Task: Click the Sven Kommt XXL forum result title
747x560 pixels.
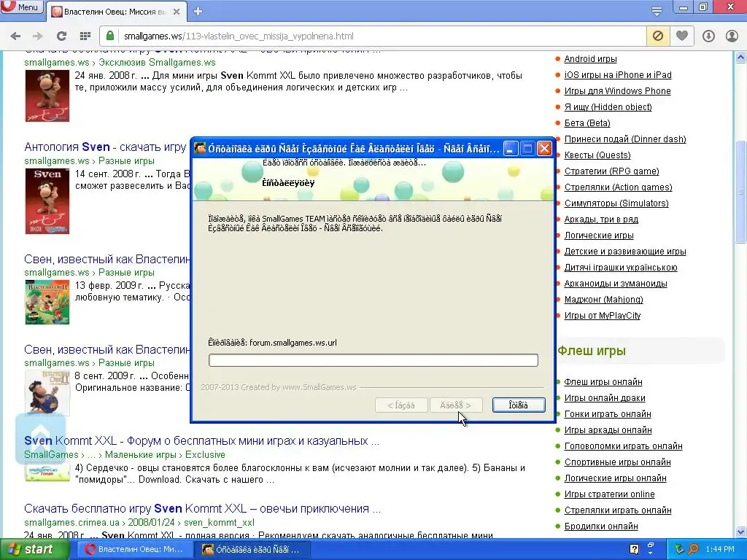Action: (201, 441)
